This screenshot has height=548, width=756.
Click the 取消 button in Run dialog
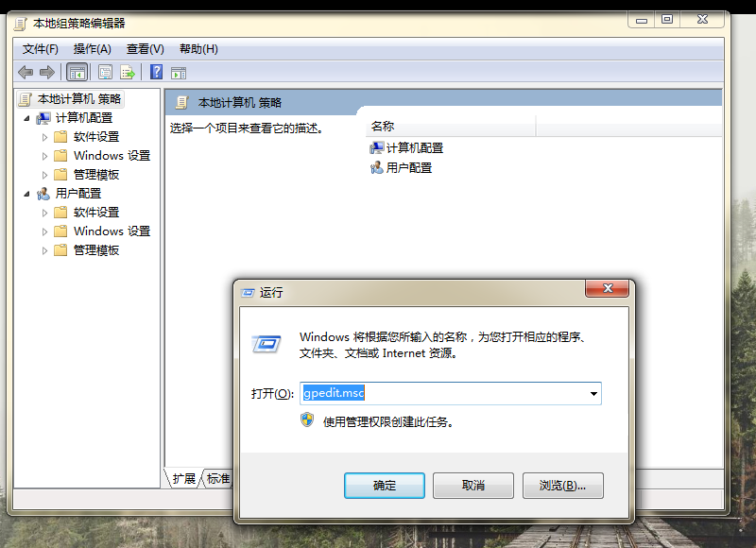[x=473, y=486]
